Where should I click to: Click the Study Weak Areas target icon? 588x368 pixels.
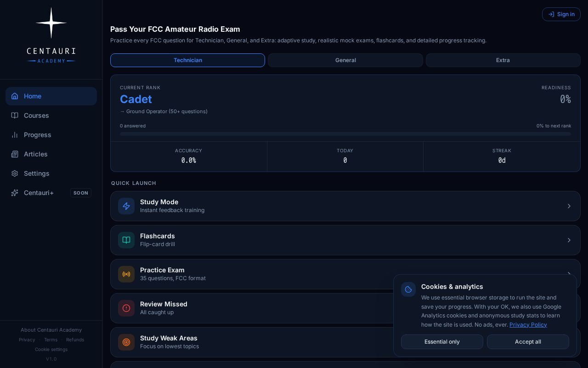pos(126,342)
